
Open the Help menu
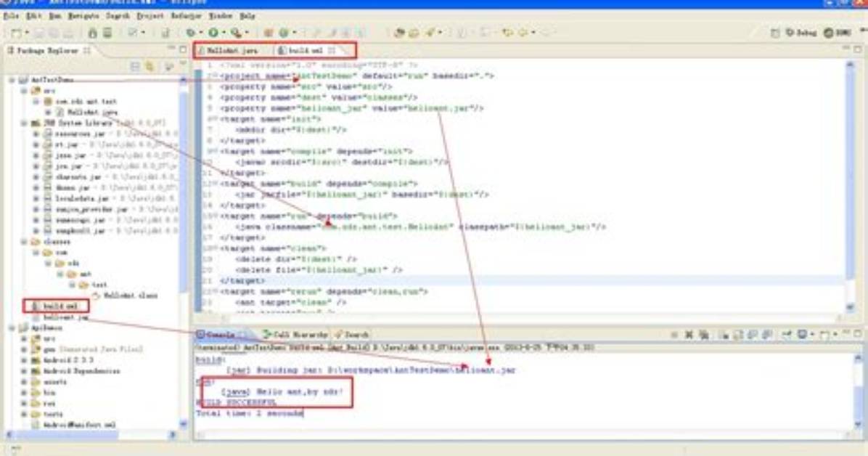tap(247, 16)
